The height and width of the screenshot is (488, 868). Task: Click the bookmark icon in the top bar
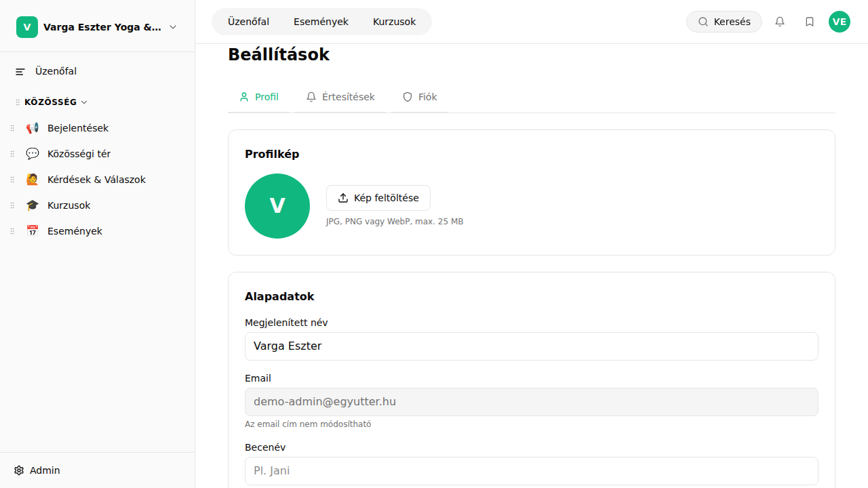(809, 21)
